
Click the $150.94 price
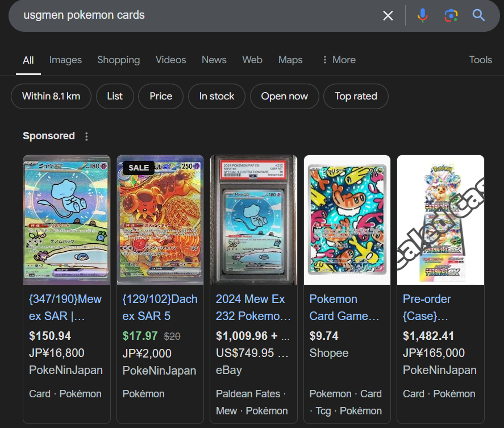point(50,336)
